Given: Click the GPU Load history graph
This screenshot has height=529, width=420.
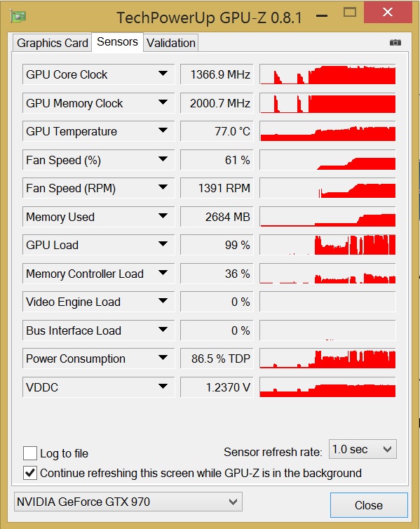Looking at the screenshot, I should (x=327, y=245).
